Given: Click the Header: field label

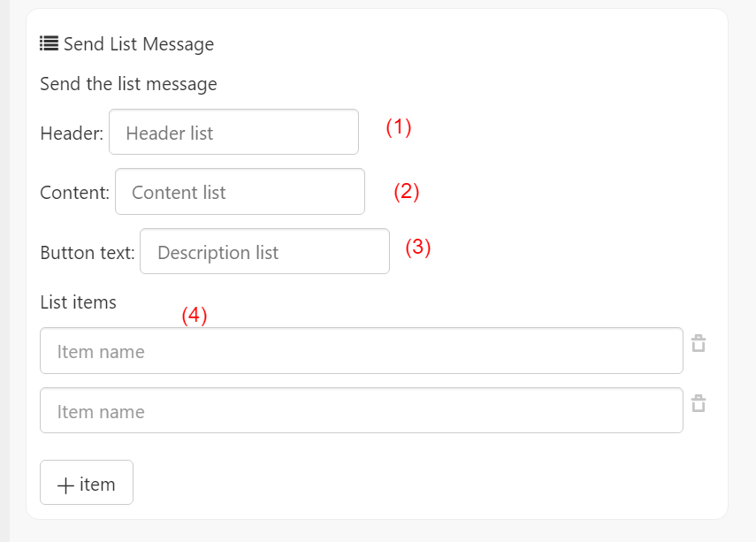Looking at the screenshot, I should pos(72,134).
